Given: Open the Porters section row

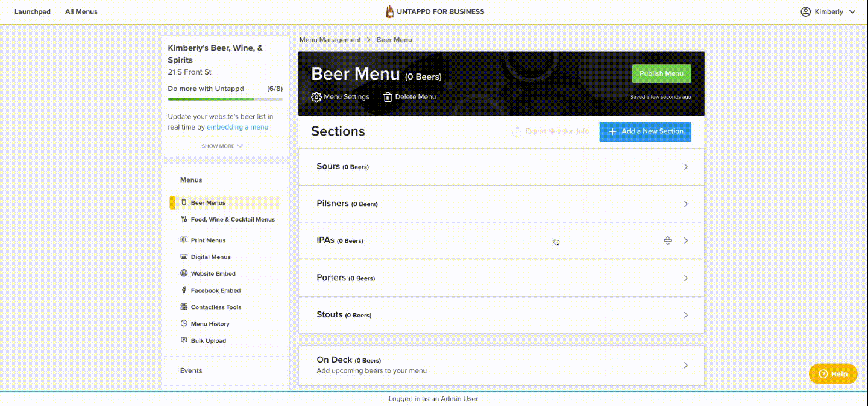Looking at the screenshot, I should [x=502, y=278].
